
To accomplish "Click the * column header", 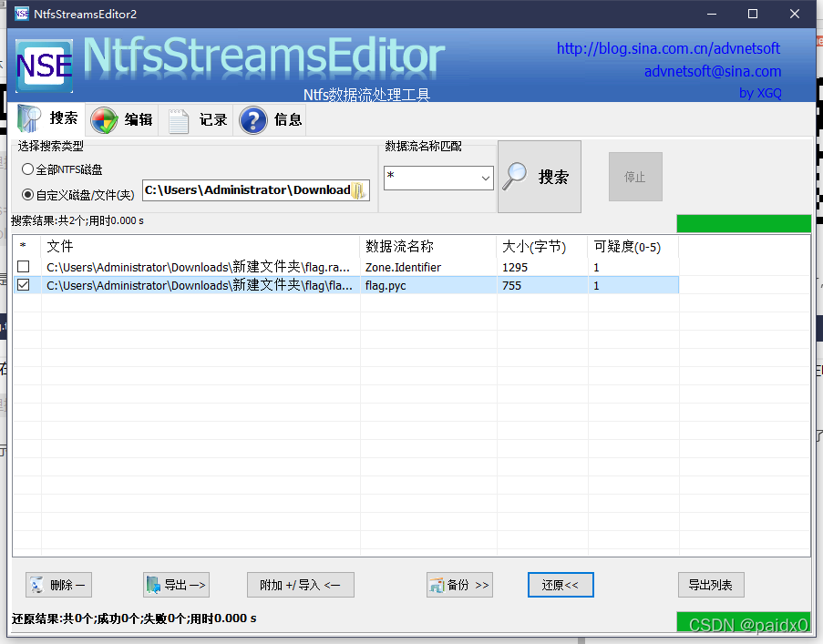I will (x=26, y=247).
